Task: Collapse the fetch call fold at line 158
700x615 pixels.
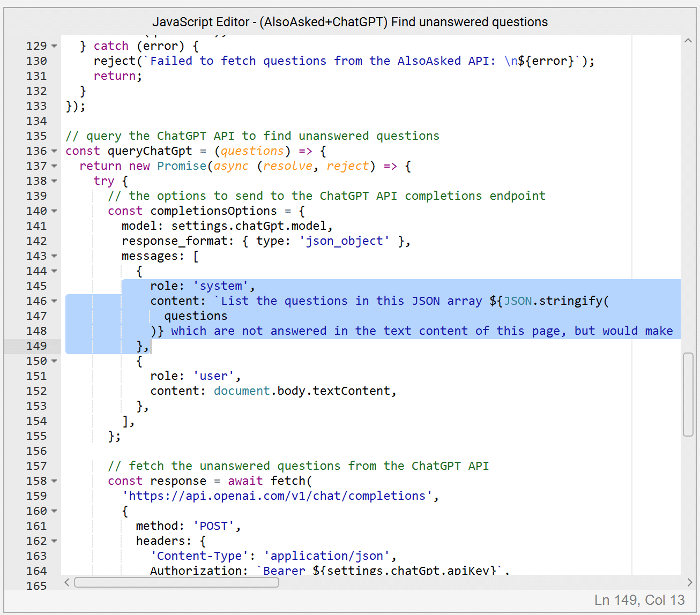Action: 54,481
